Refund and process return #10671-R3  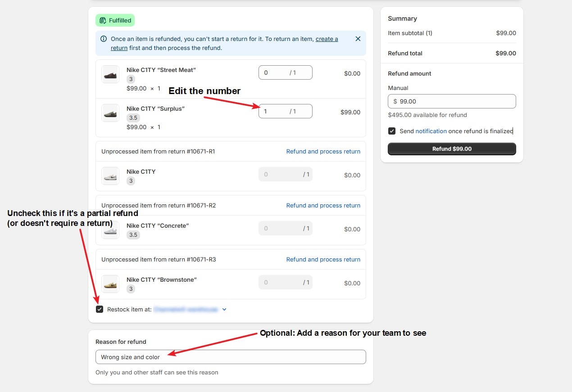(323, 259)
